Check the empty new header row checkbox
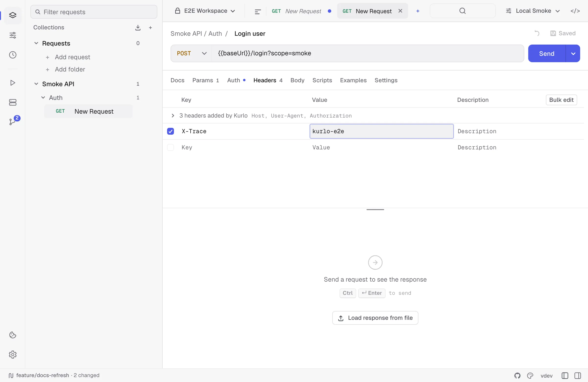 (171, 147)
